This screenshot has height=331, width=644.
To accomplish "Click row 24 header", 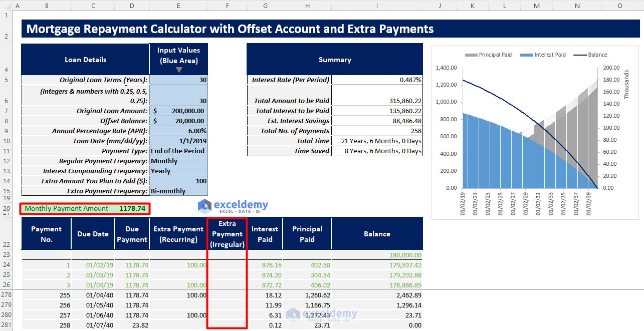I will [7, 265].
